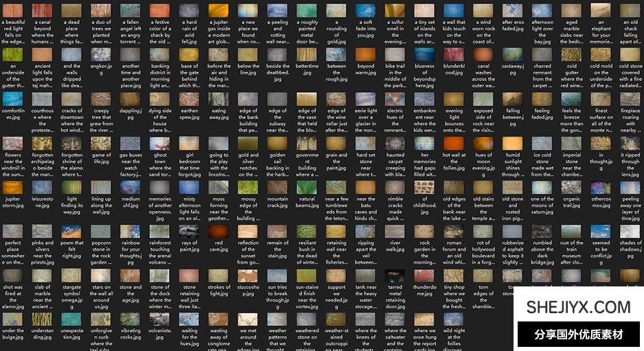Open the red cave.jpg image

(x=219, y=231)
